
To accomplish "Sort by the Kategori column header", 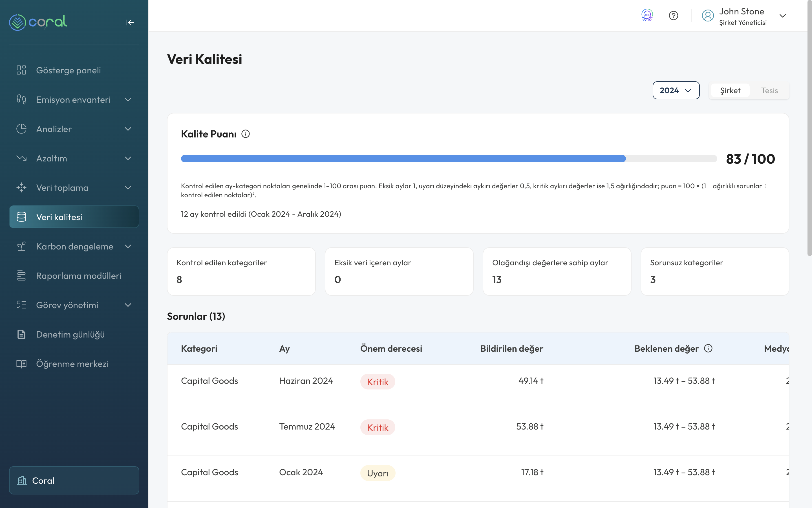I will [199, 349].
